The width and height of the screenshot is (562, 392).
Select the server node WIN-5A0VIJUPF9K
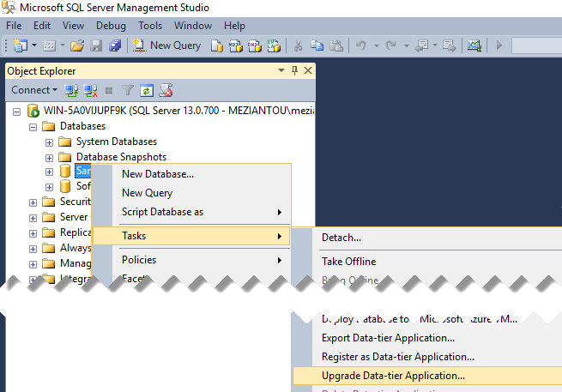click(x=172, y=111)
